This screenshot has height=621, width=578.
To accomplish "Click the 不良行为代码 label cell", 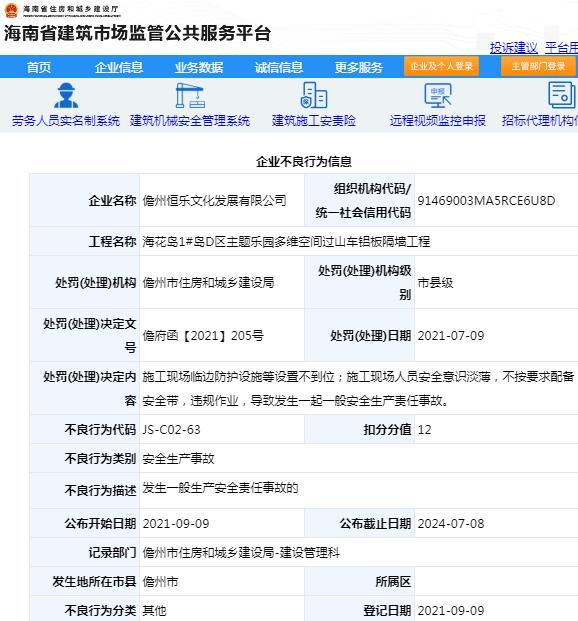I will tap(85, 430).
